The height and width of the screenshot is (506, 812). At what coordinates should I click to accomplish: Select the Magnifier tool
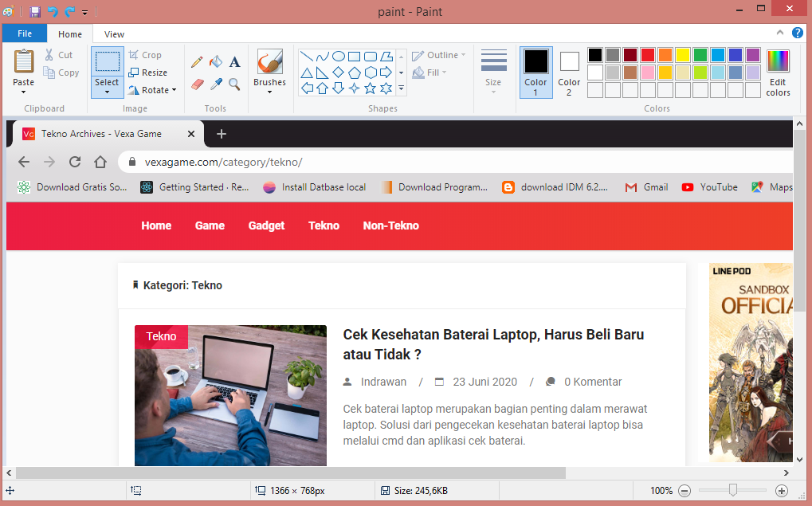(233, 85)
